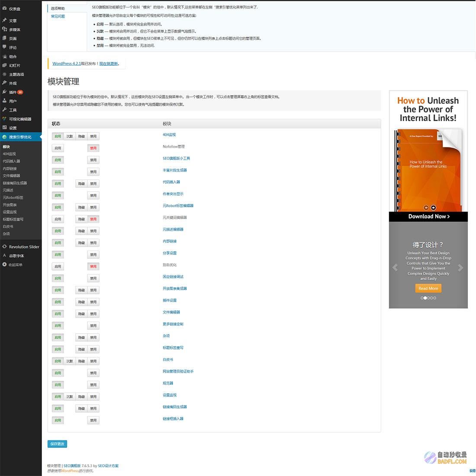This screenshot has height=476, width=476.
Task: Hide the 设置监视 module with 隐藏
Action: point(81,397)
